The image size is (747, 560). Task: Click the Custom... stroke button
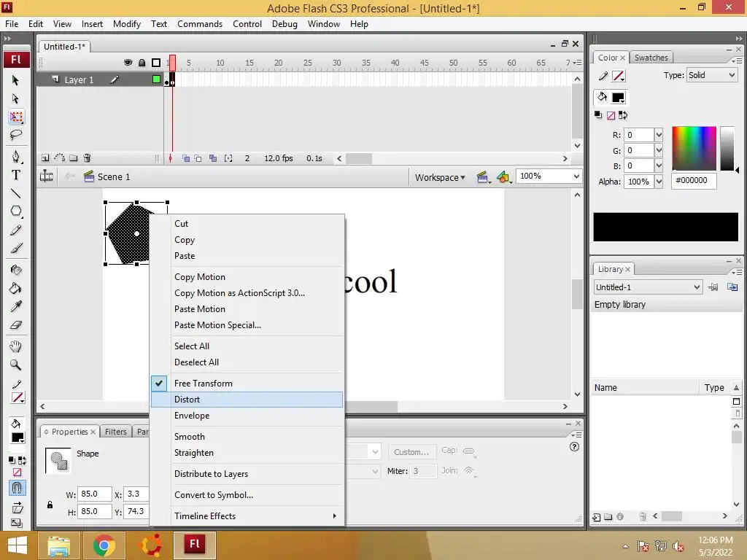click(x=411, y=452)
